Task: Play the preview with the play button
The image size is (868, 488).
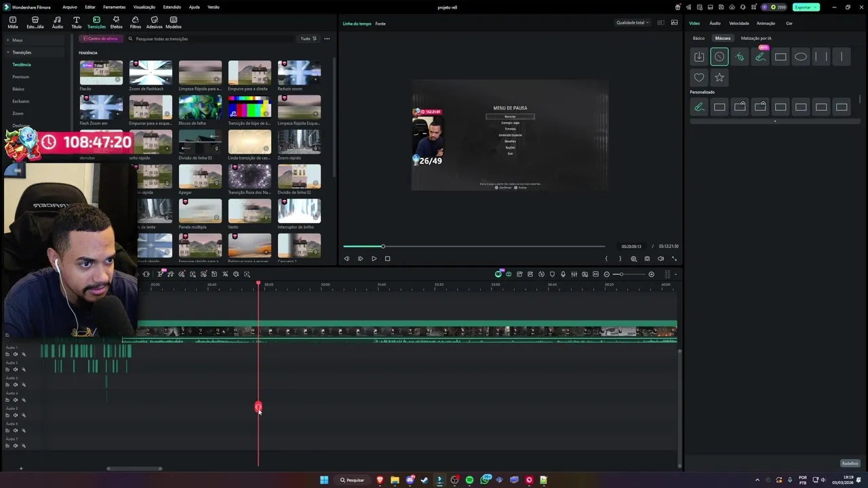Action: (374, 258)
